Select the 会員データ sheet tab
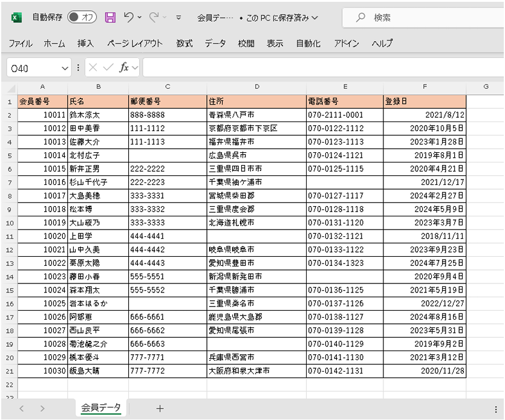505x420 pixels. point(101,408)
